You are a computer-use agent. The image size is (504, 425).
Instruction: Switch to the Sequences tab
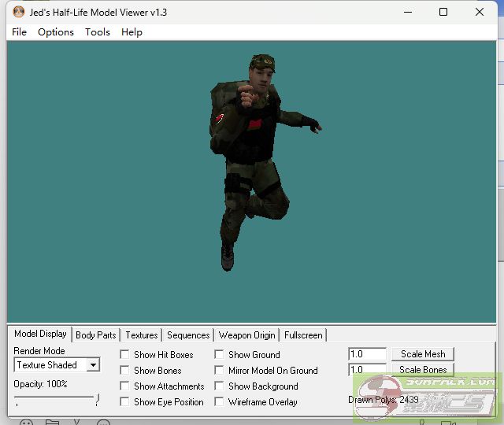coord(188,335)
